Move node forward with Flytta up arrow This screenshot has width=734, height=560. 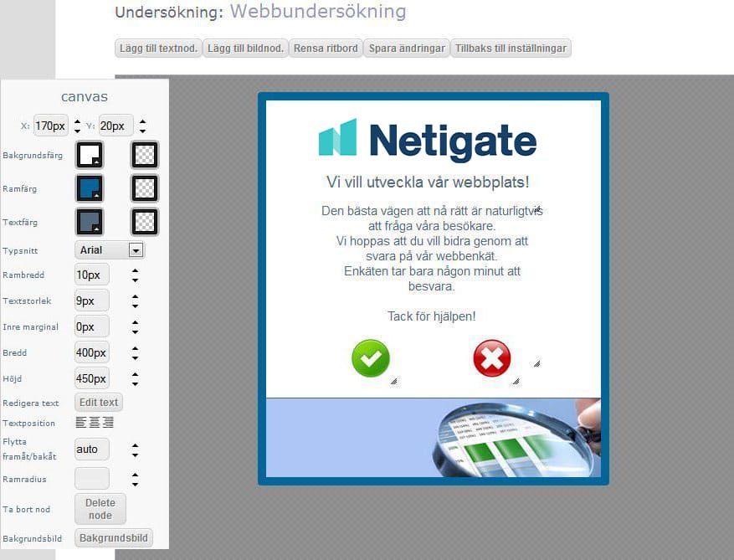(136, 445)
